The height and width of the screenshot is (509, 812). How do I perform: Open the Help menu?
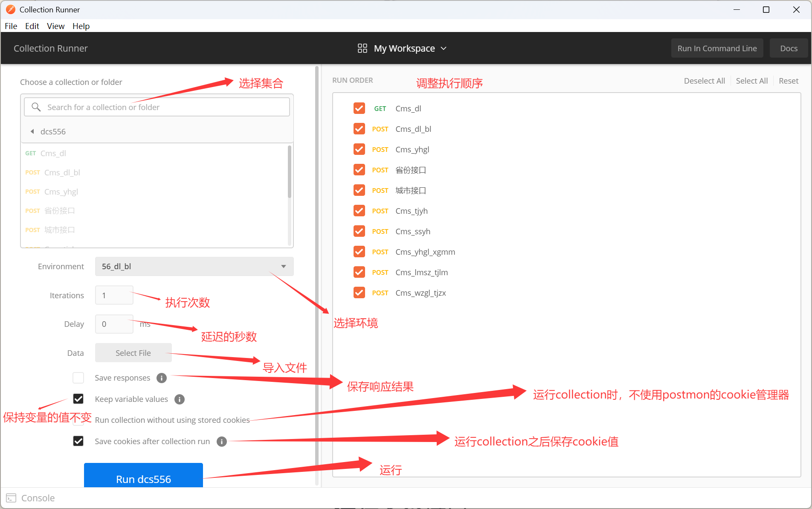pos(81,26)
